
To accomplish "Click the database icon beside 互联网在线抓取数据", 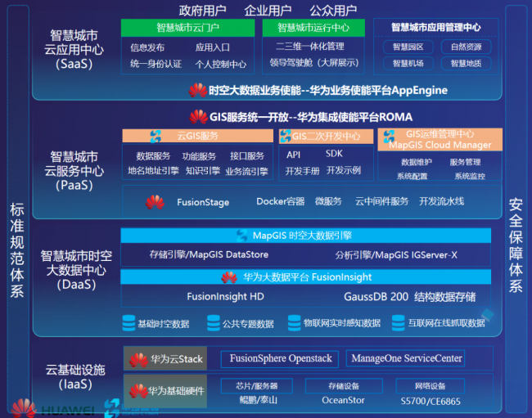I will coord(399,323).
